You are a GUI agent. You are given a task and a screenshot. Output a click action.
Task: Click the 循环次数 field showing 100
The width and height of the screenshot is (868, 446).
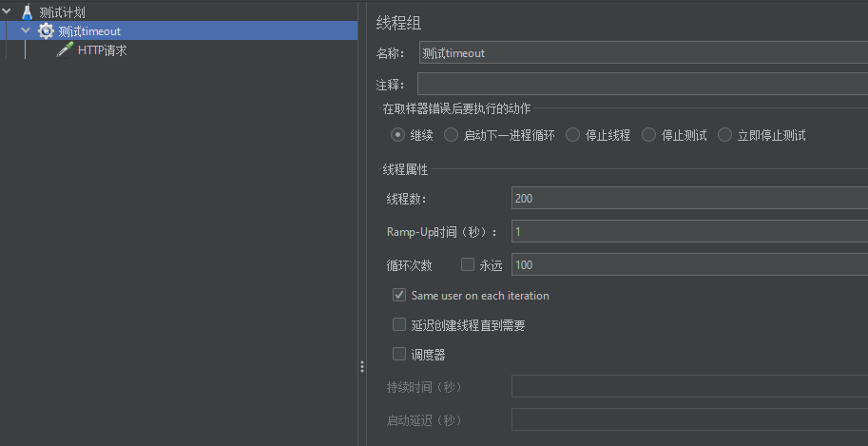tap(690, 264)
